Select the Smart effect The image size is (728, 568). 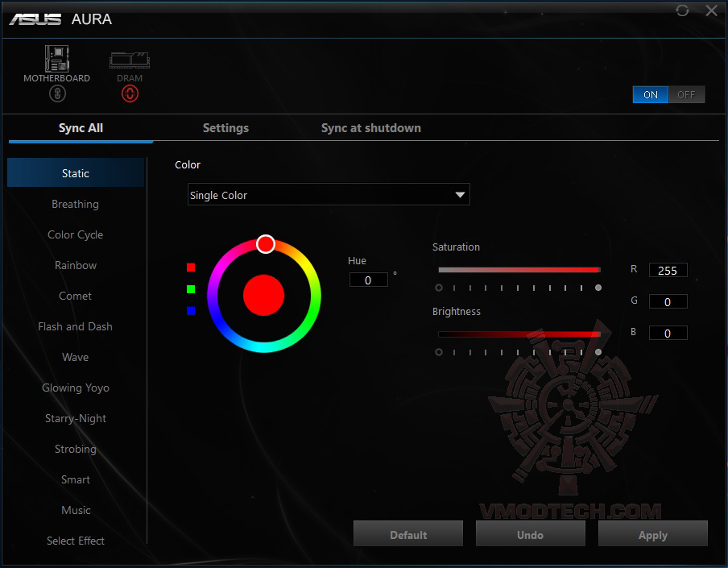[x=76, y=479]
